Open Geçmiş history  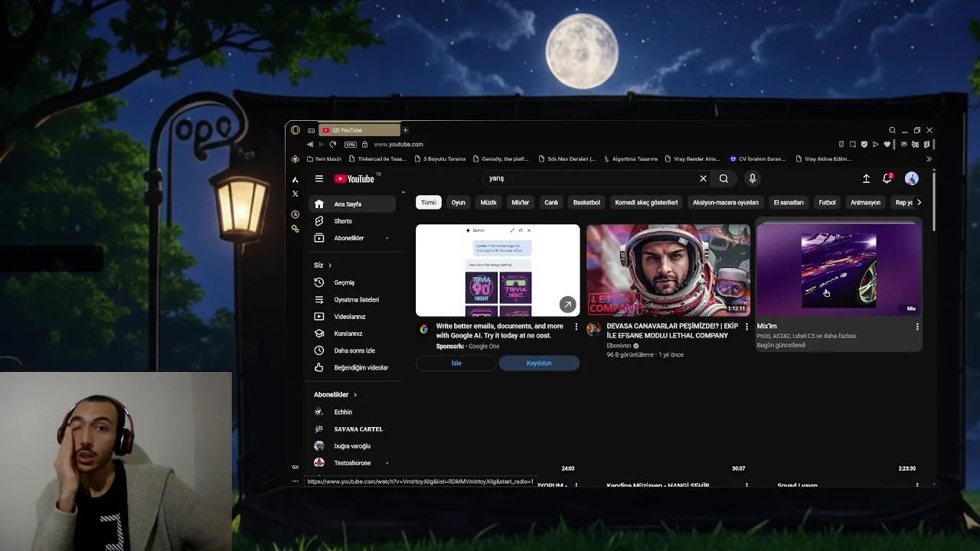tap(352, 282)
